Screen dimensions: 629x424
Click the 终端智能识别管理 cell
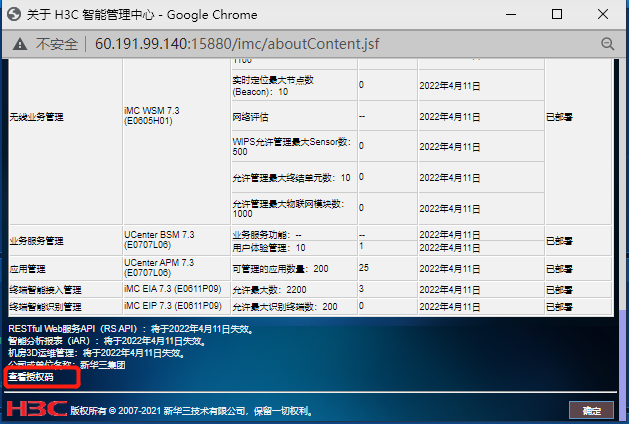(66, 307)
